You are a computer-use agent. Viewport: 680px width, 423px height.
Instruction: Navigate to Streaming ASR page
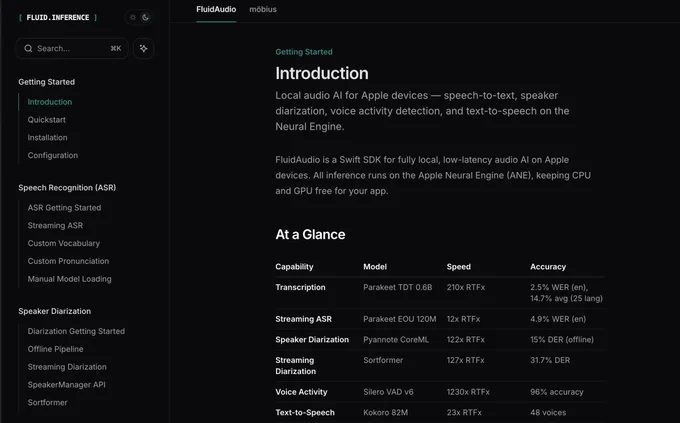(x=55, y=226)
